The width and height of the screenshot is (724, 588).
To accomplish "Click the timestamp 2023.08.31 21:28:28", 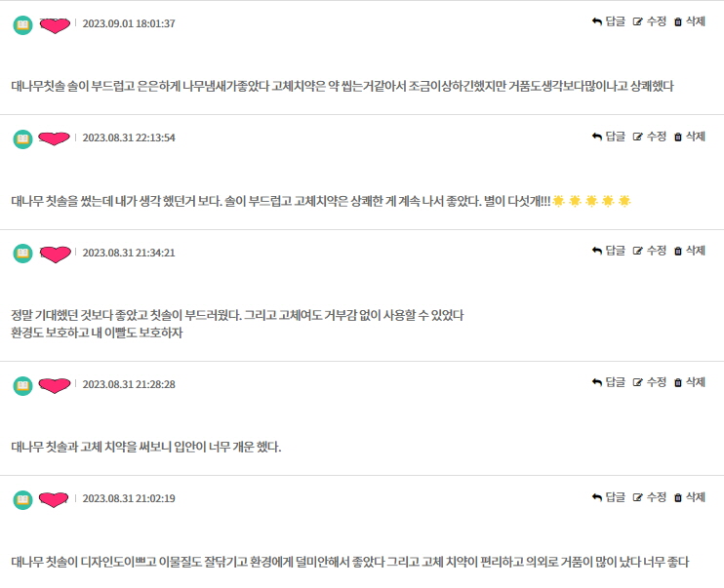I will click(x=129, y=384).
